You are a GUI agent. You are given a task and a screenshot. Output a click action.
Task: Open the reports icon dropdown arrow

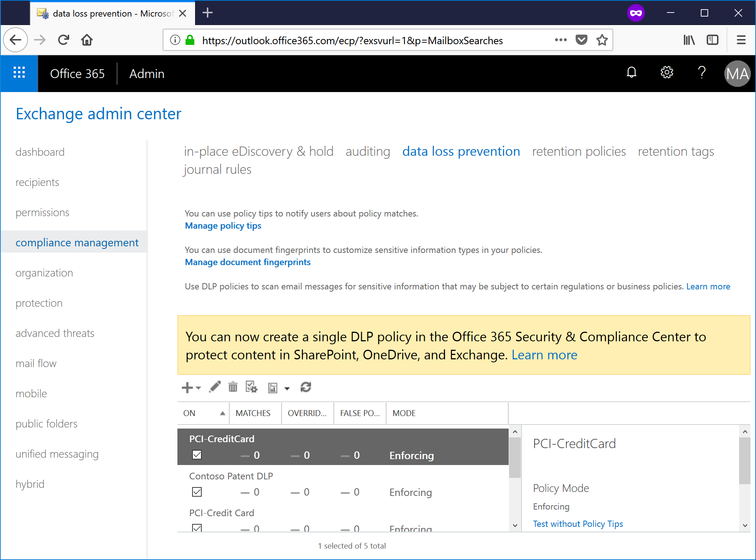tap(287, 388)
